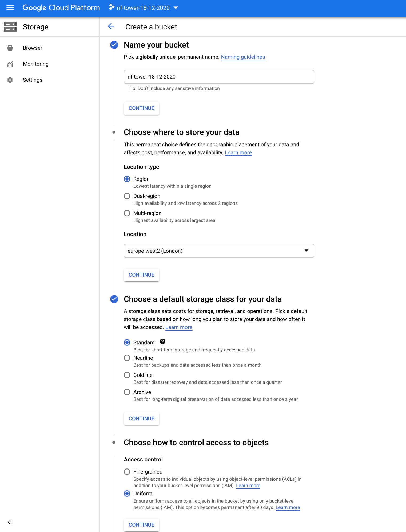The image size is (406, 532).
Task: Open the Naming guidelines link
Action: coord(243,57)
